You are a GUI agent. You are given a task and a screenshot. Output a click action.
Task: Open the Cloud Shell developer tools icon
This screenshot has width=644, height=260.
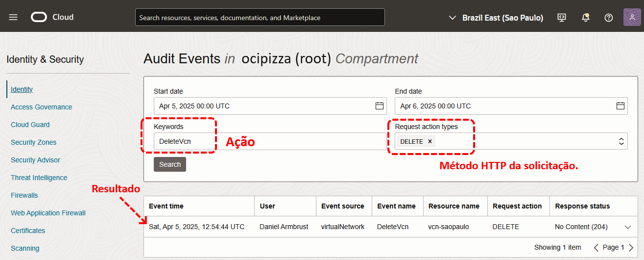(x=562, y=18)
